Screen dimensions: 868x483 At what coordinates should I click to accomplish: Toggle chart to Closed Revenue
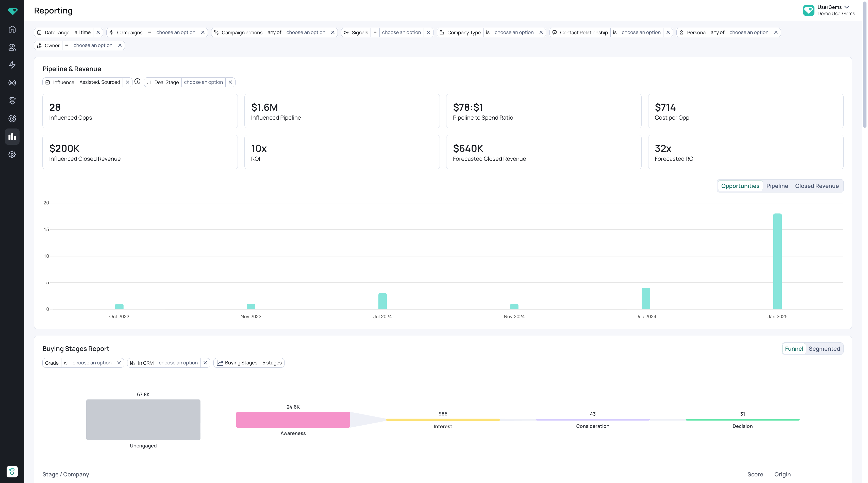point(817,186)
